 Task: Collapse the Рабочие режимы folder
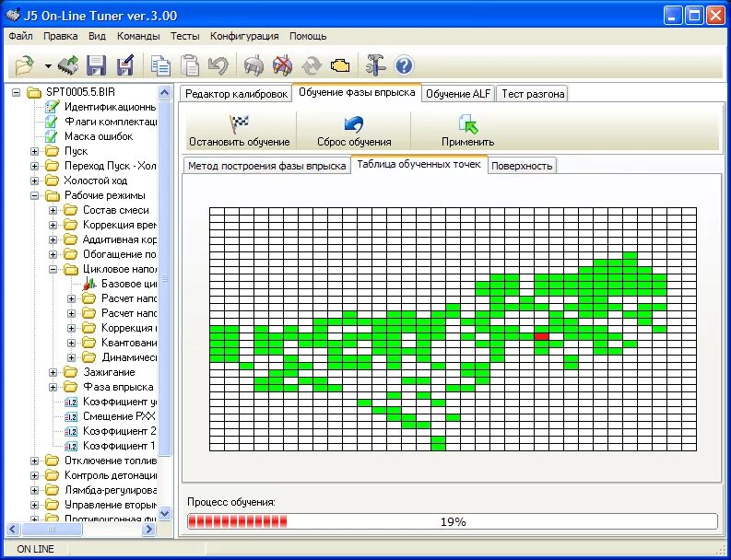point(34,195)
